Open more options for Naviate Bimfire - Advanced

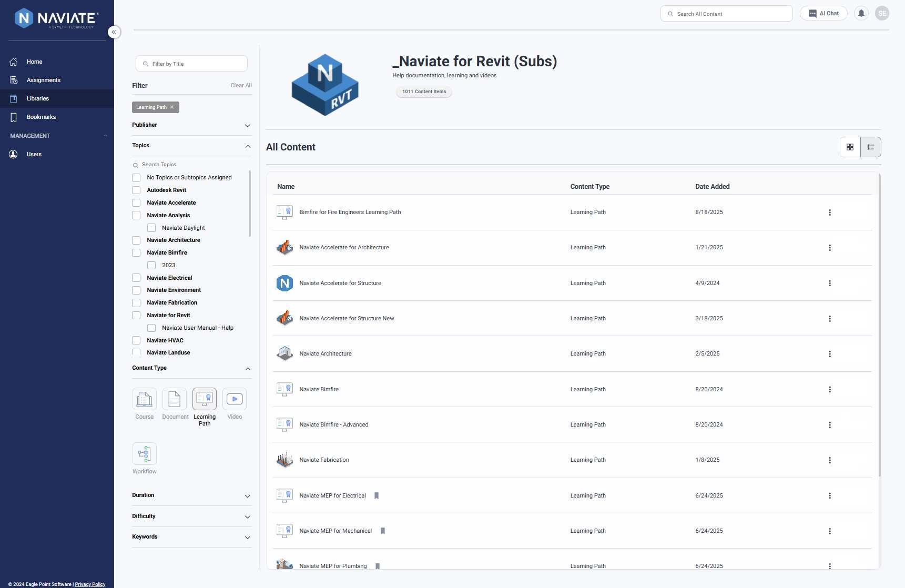(x=830, y=425)
